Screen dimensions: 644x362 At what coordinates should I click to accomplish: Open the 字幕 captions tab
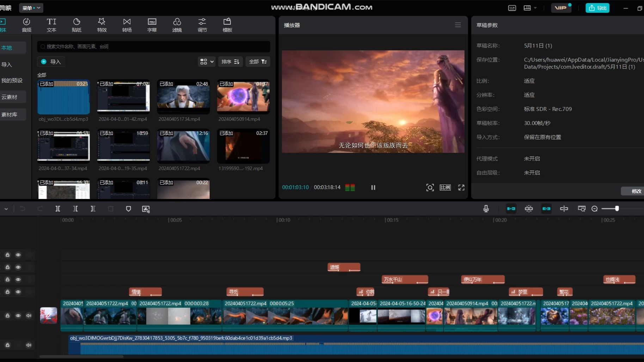click(x=152, y=25)
